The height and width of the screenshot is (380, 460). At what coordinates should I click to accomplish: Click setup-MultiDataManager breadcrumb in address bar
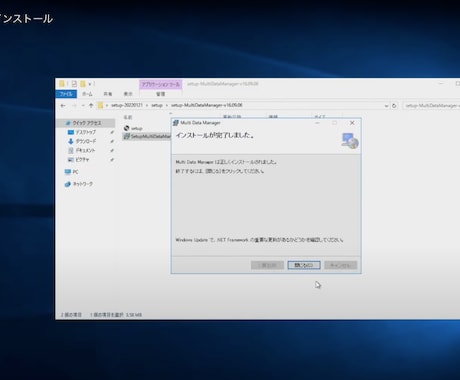coord(207,105)
